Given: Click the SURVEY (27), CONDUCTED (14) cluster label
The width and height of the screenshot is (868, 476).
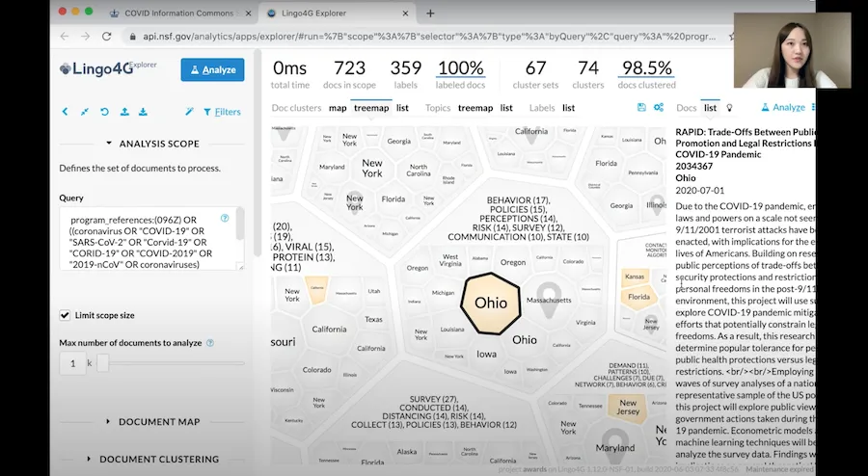Looking at the screenshot, I should tap(433, 411).
